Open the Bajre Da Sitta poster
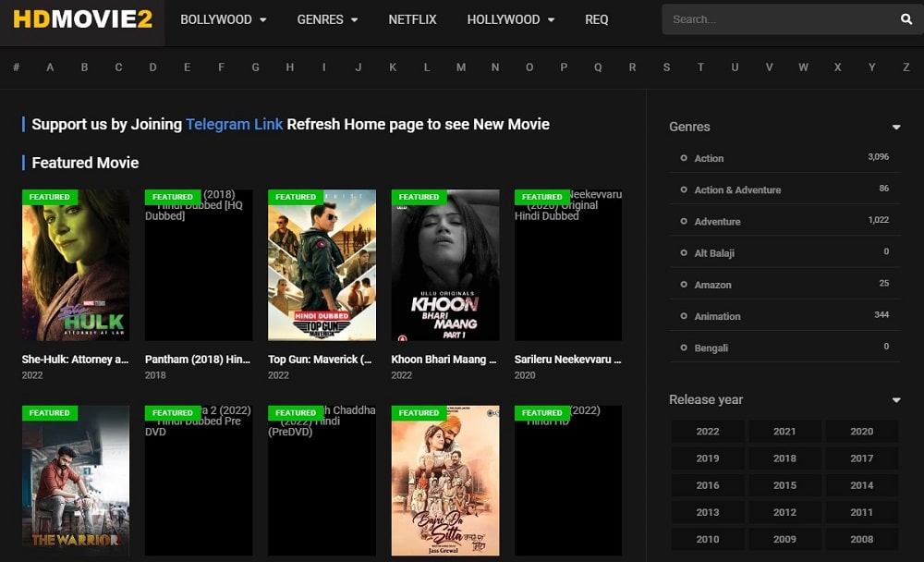Screen dimensions: 924x562 pyautogui.click(x=445, y=481)
